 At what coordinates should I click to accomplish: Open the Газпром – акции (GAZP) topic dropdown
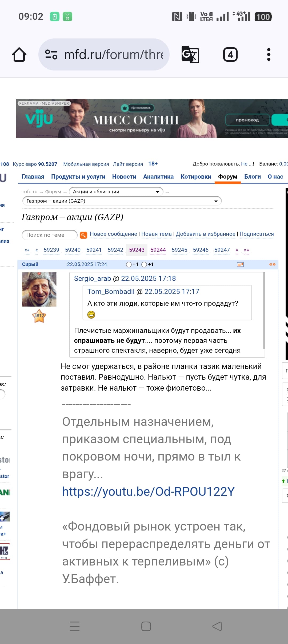click(122, 201)
